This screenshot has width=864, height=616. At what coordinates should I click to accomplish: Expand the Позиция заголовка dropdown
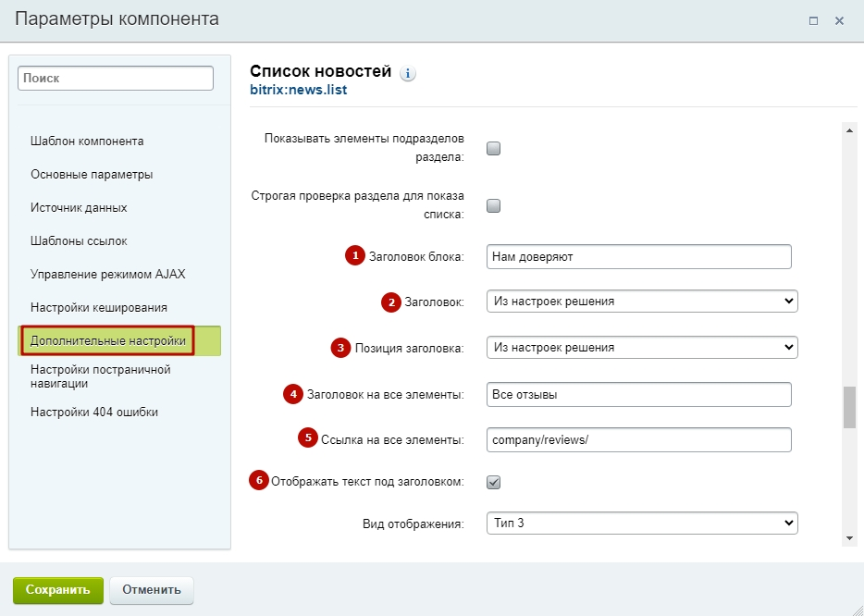[x=642, y=348]
